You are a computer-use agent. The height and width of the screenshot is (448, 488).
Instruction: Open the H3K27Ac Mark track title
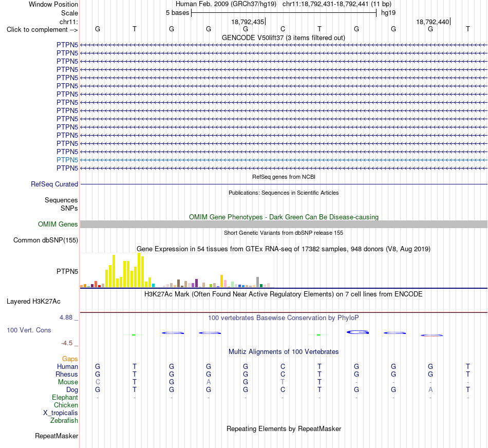tap(284, 294)
